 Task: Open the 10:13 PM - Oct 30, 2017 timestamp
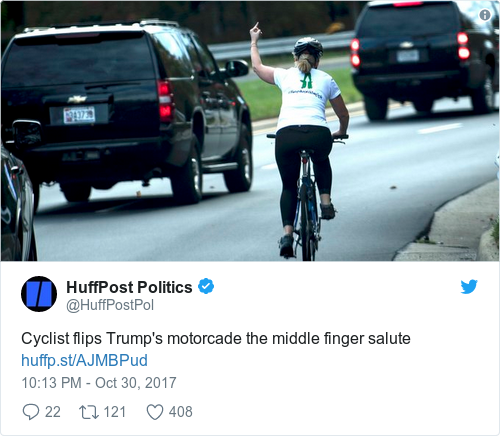pos(99,383)
